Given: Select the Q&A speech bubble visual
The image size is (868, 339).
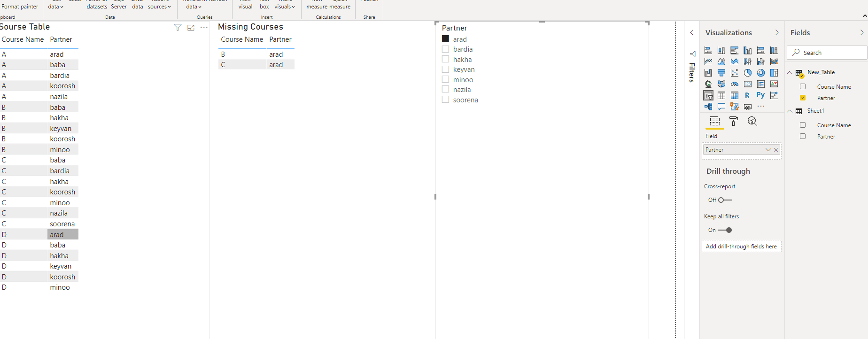Looking at the screenshot, I should click(721, 107).
